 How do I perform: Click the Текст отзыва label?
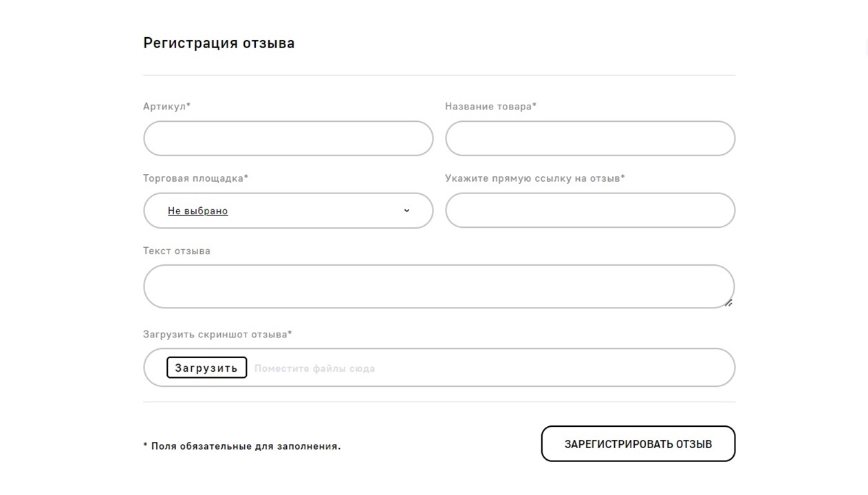177,251
